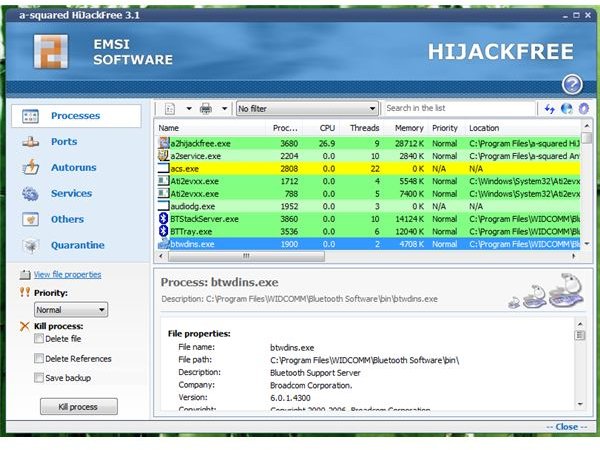This screenshot has height=450, width=600.
Task: Open the Priority Normal dropdown
Action: [x=71, y=310]
